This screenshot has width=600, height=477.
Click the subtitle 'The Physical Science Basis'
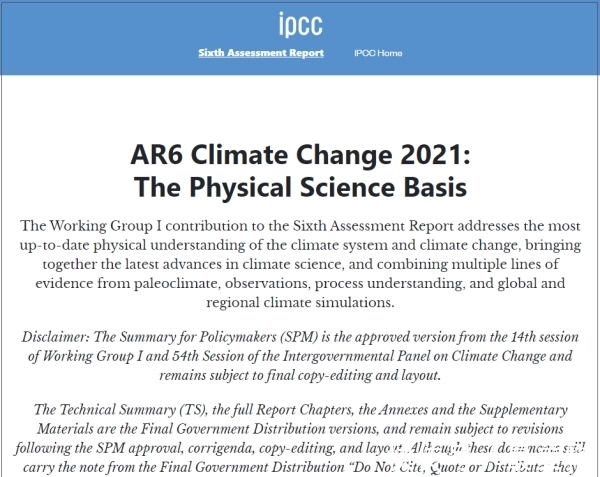[300, 187]
